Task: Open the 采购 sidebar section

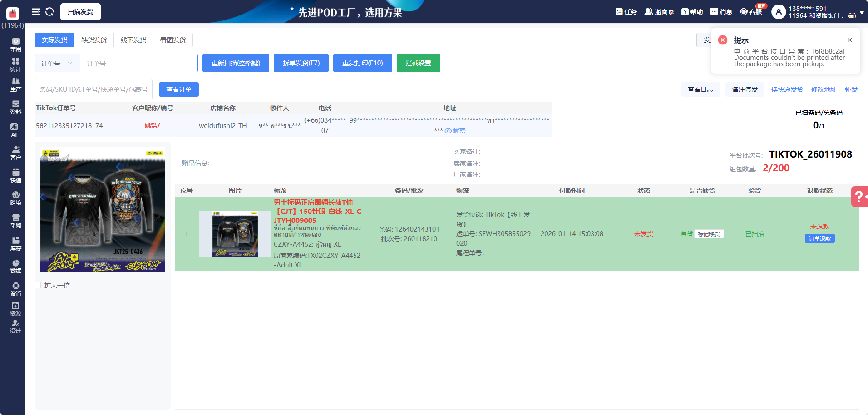Action: point(15,221)
